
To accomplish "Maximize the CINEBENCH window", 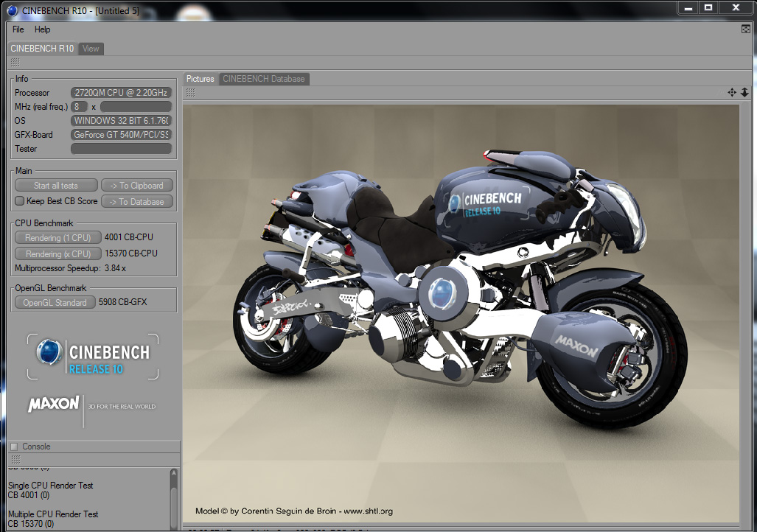I will click(x=708, y=7).
